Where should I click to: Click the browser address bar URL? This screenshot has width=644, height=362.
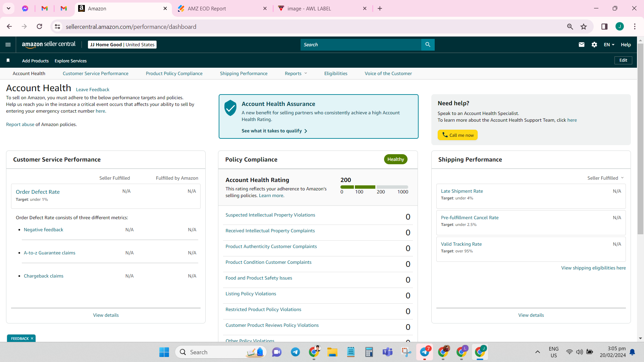[131, 26]
